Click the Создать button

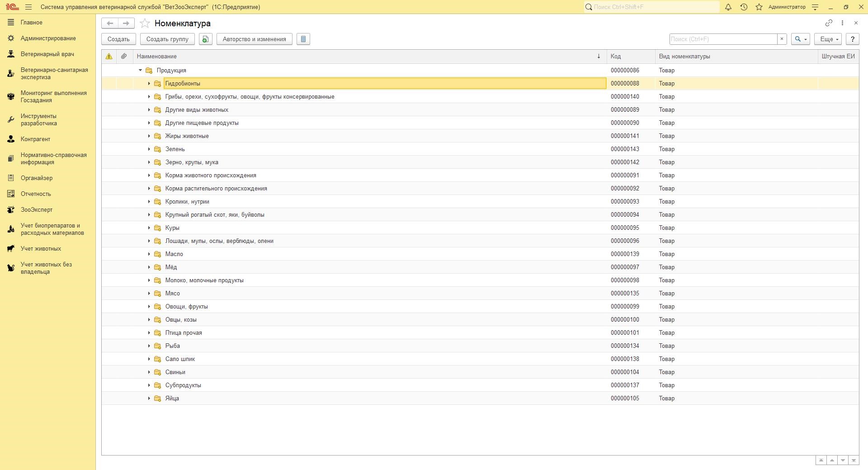click(x=118, y=39)
